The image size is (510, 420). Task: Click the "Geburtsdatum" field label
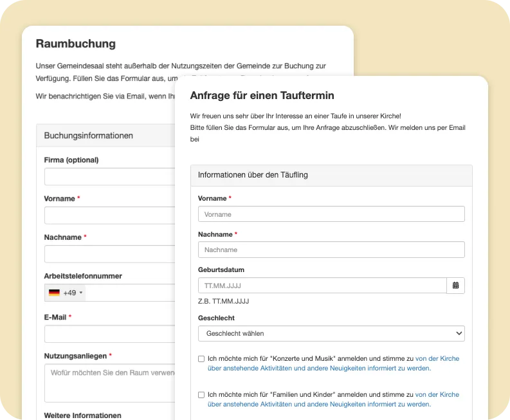[x=221, y=269]
